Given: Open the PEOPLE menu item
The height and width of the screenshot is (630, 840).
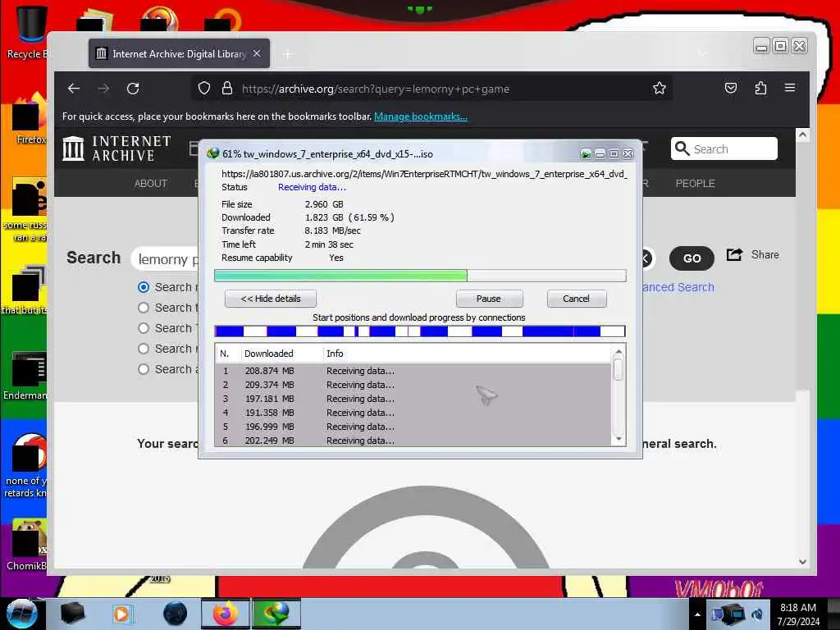Looking at the screenshot, I should point(695,183).
